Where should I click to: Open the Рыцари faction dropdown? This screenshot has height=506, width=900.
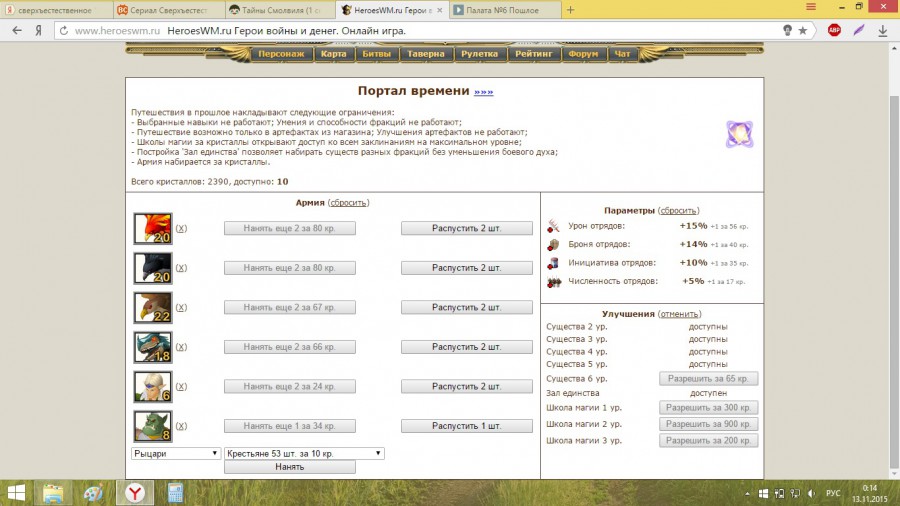[x=176, y=453]
